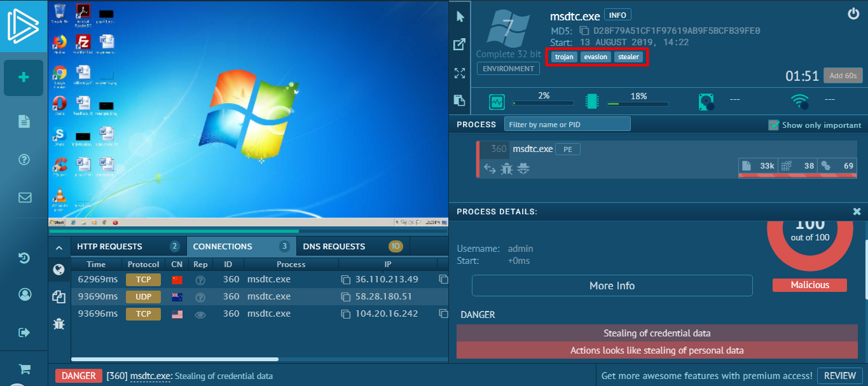Copy the MD5 hash icon

(x=584, y=31)
